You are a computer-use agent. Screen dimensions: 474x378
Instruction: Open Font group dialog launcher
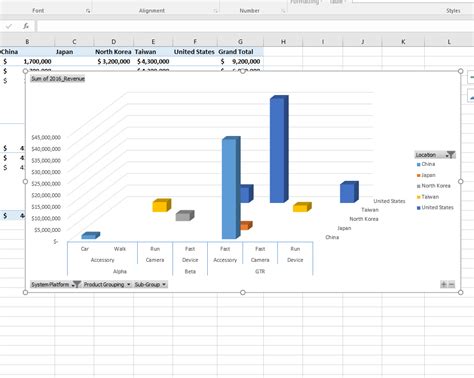click(88, 11)
